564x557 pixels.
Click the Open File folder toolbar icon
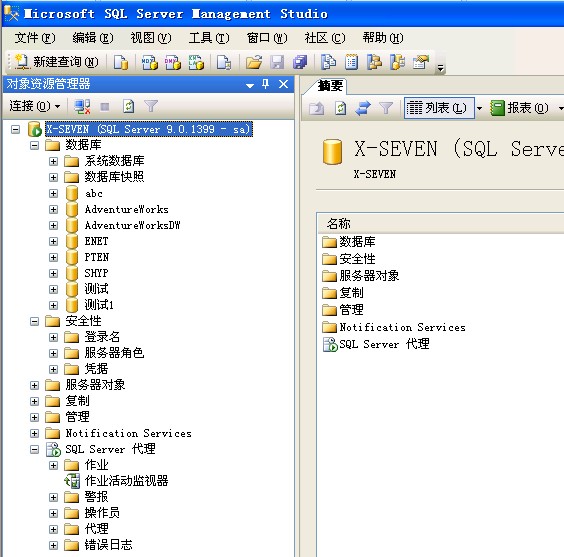click(254, 62)
